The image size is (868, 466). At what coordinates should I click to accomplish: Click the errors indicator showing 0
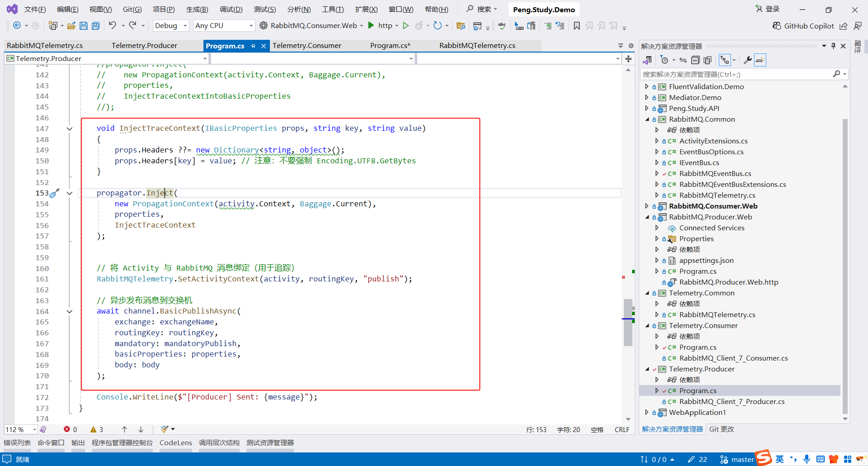pos(71,429)
